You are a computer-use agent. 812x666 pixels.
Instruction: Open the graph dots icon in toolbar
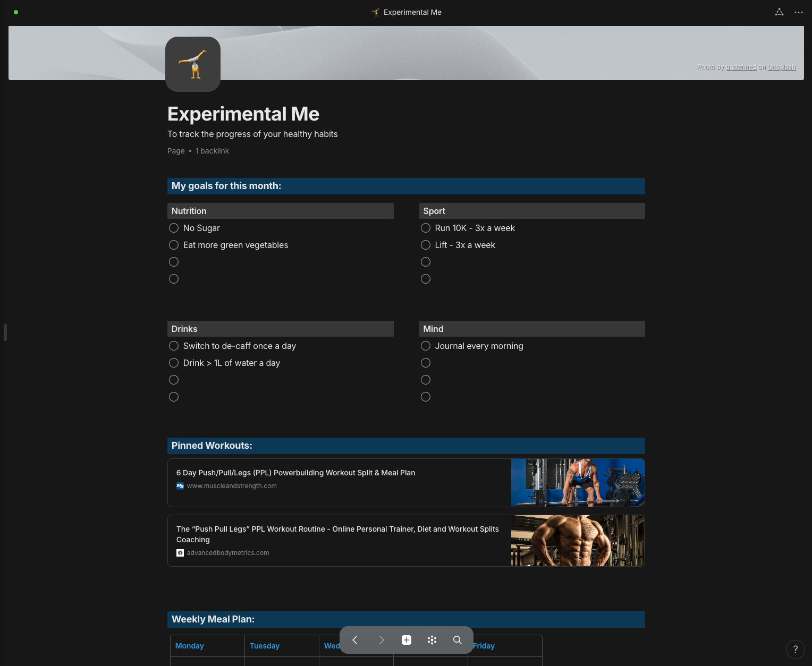pyautogui.click(x=432, y=640)
